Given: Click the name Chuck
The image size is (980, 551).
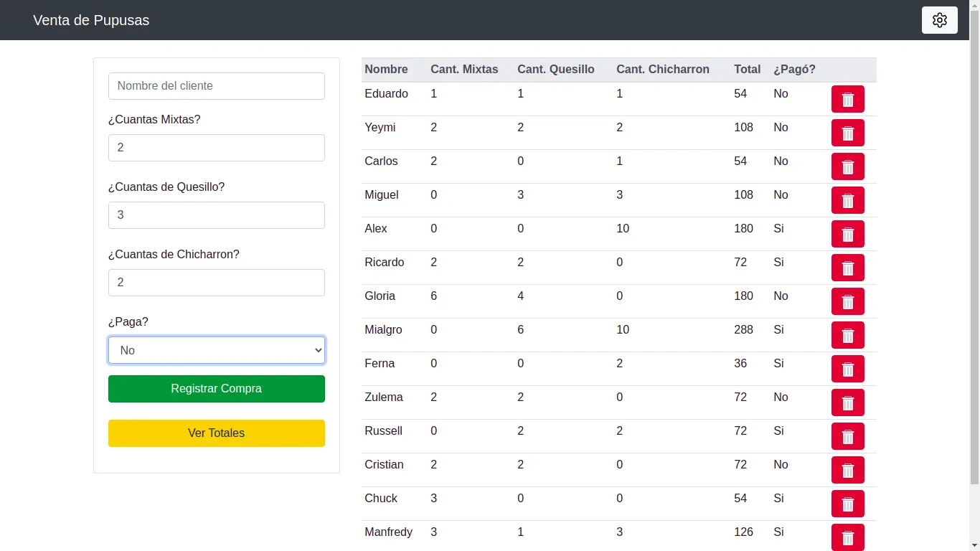Looking at the screenshot, I should (381, 499).
